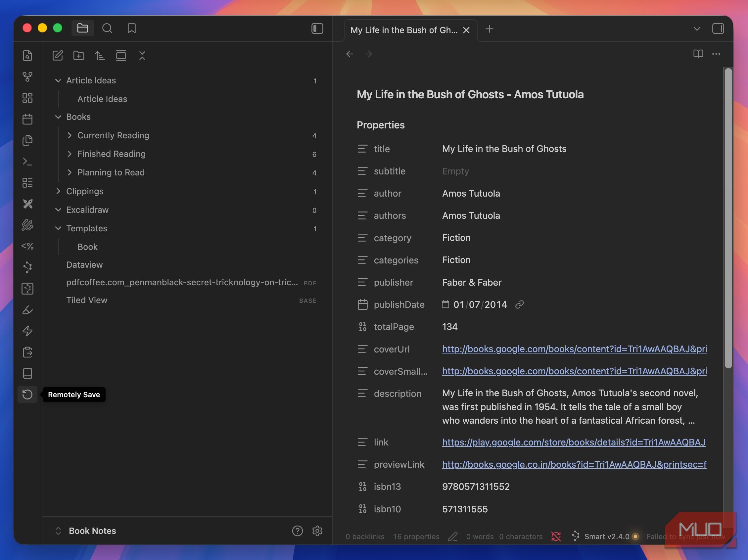Switch to reading view
Screen dimensions: 748x560
[x=698, y=54]
